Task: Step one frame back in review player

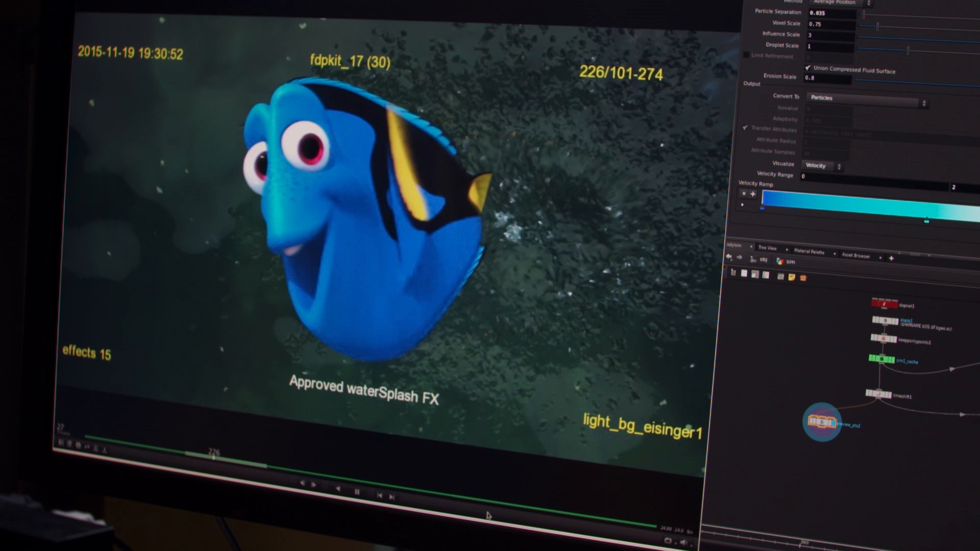Action: pyautogui.click(x=302, y=483)
